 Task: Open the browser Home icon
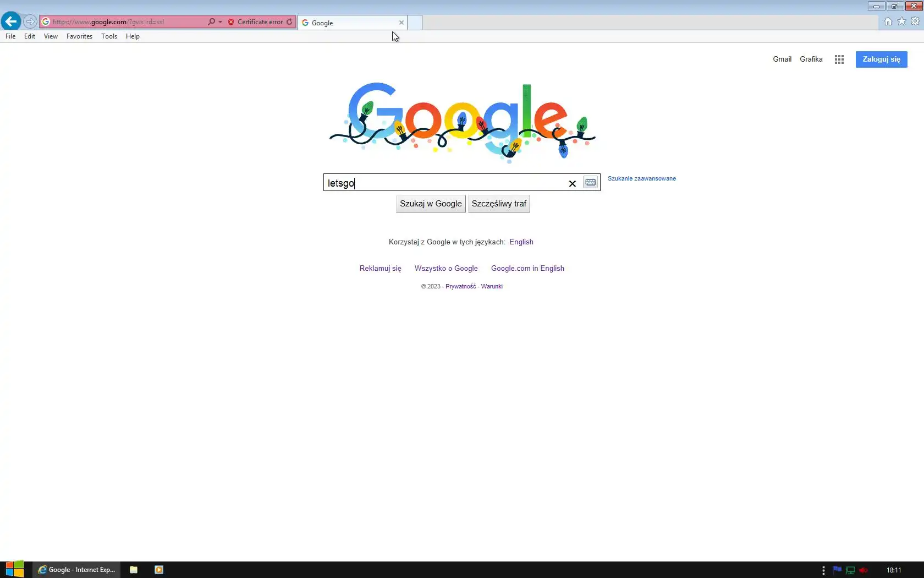tap(888, 21)
